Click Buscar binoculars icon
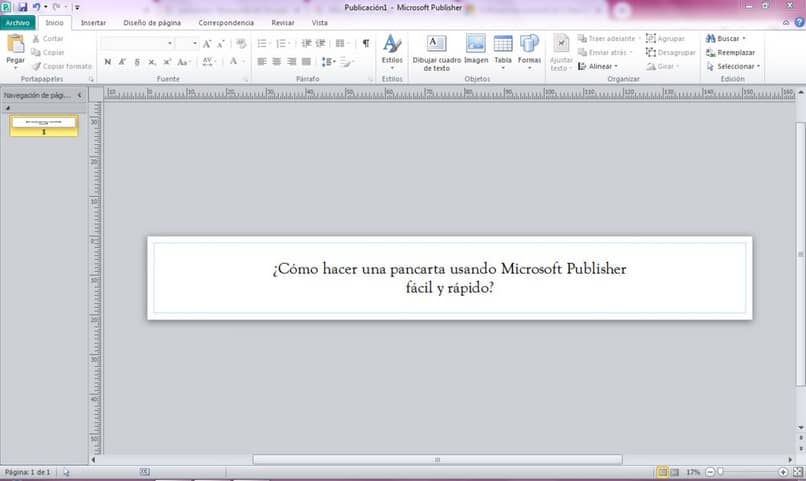 [710, 39]
